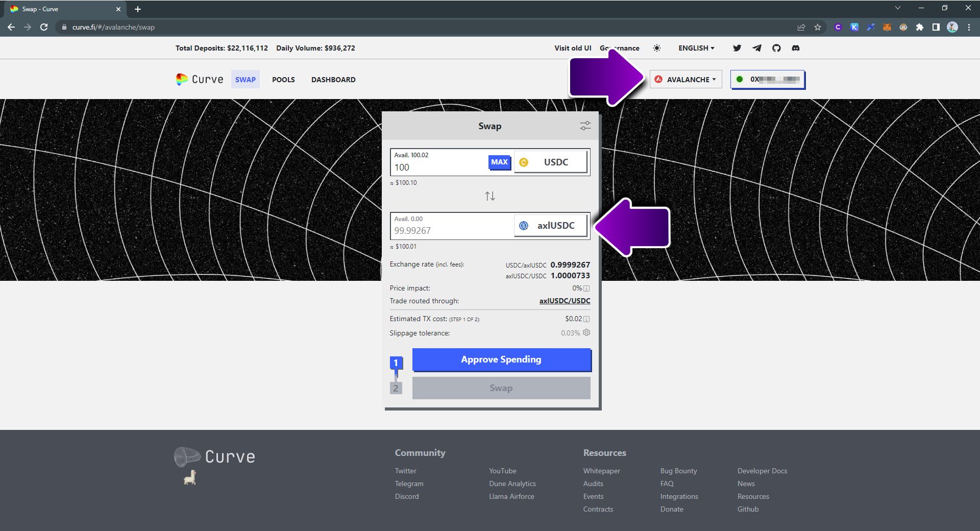This screenshot has height=531, width=980.
Task: Open footer Contracts link
Action: pos(598,509)
